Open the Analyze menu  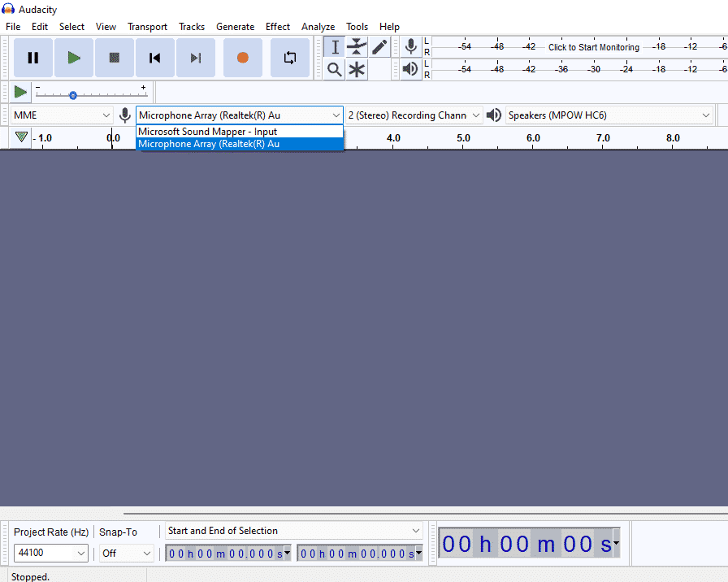tap(318, 27)
